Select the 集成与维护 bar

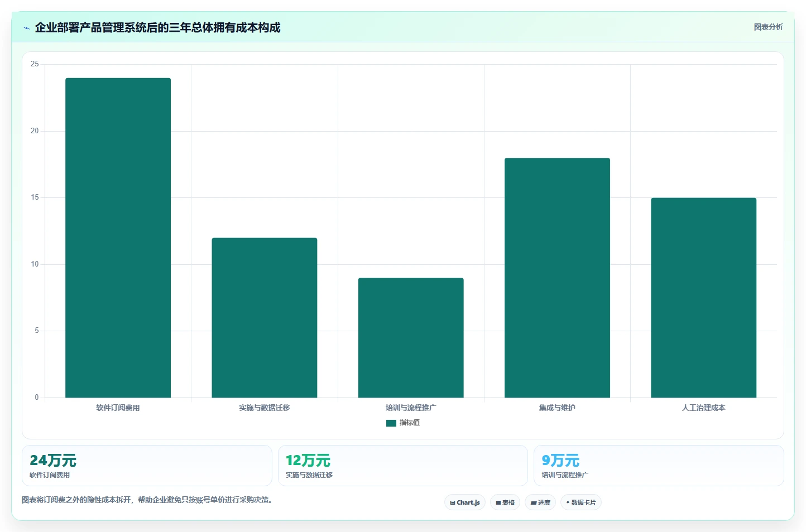pyautogui.click(x=557, y=278)
